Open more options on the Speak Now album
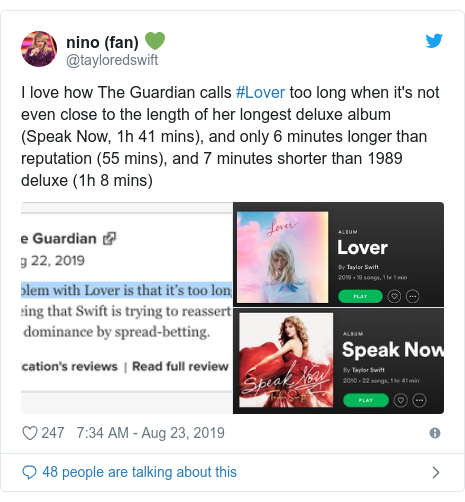The image size is (465, 502). tap(419, 400)
